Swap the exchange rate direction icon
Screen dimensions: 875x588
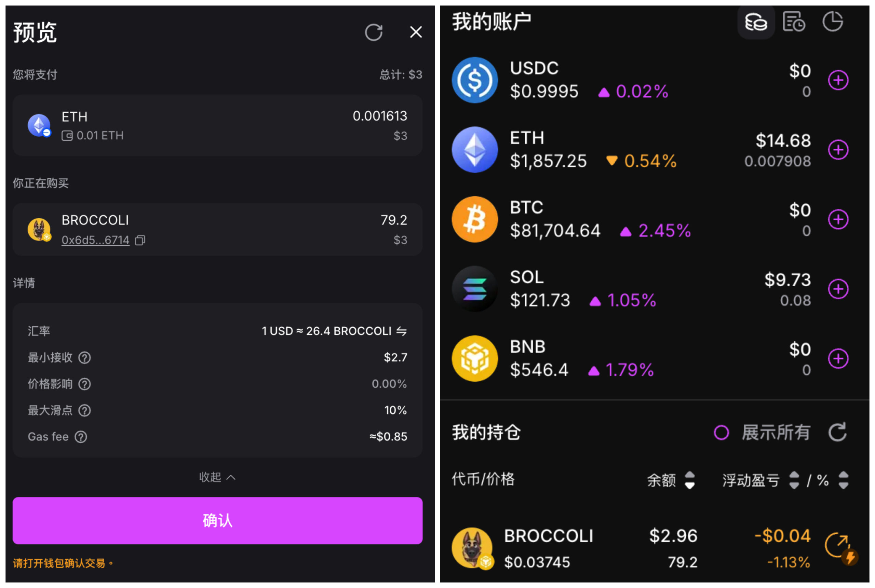coord(401,331)
